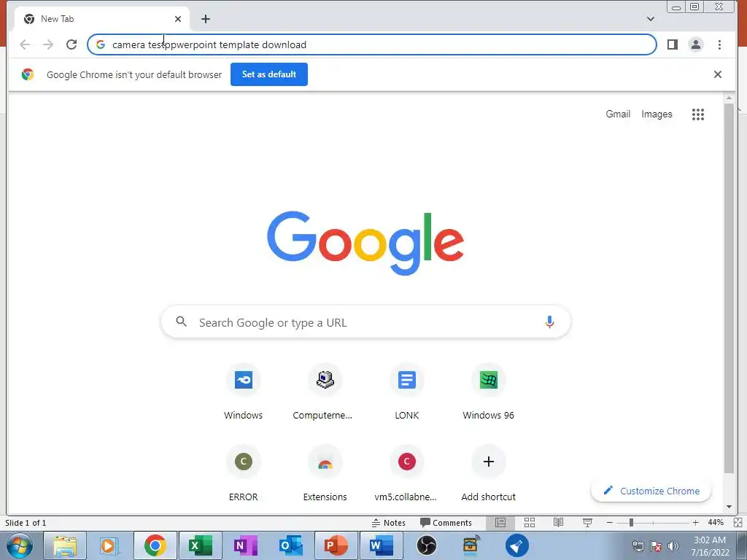The image size is (747, 560).
Task: Open the Computerne... shortcut tile
Action: 325,393
